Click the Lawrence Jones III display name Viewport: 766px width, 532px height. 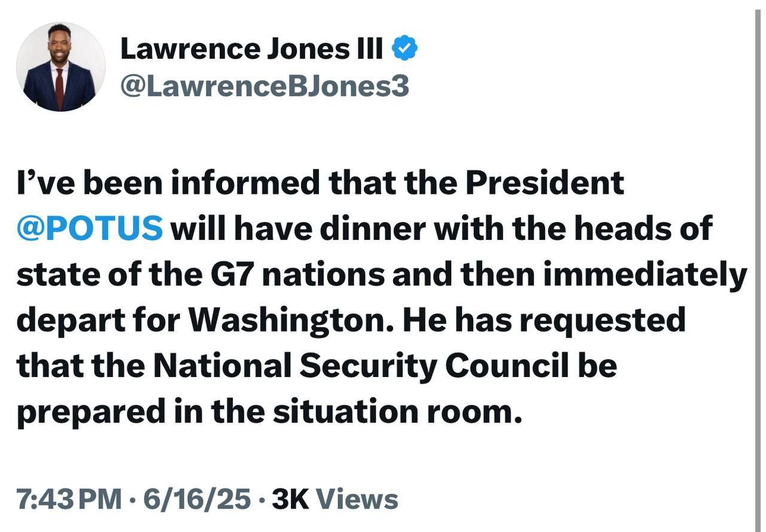point(251,50)
